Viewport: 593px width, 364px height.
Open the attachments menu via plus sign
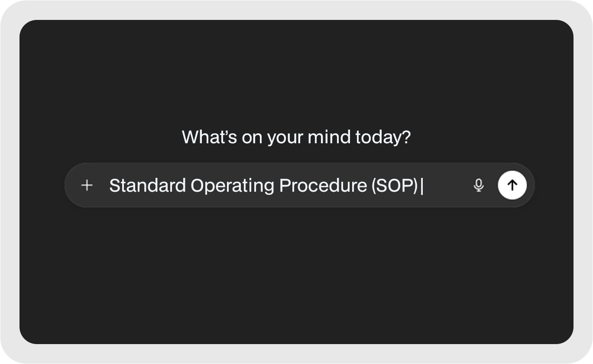click(87, 185)
